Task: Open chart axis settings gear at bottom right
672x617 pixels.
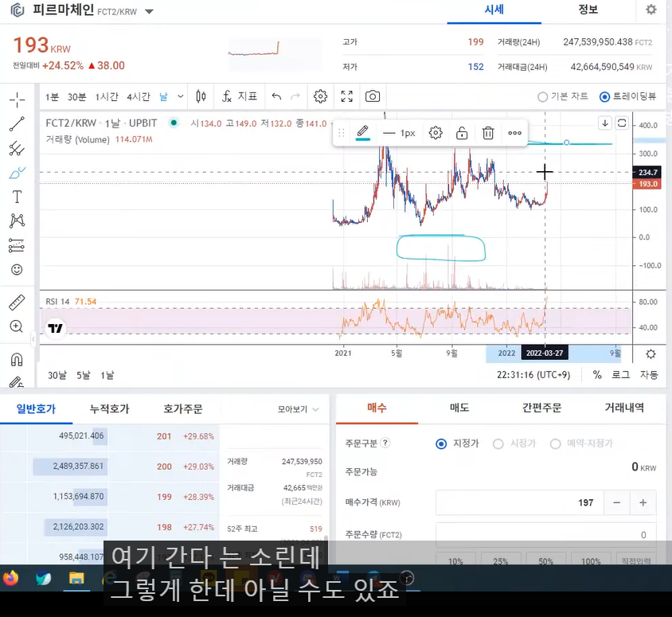Action: [x=651, y=354]
